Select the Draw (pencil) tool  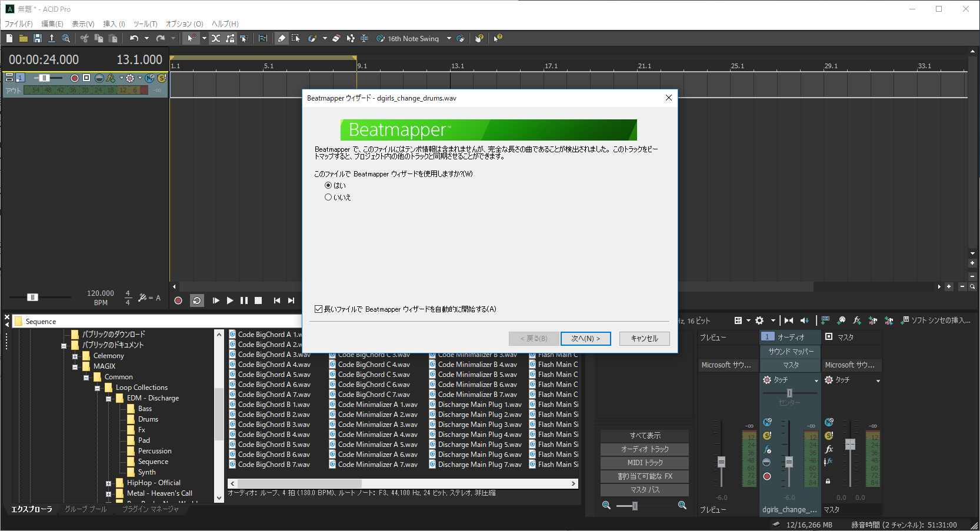click(282, 38)
